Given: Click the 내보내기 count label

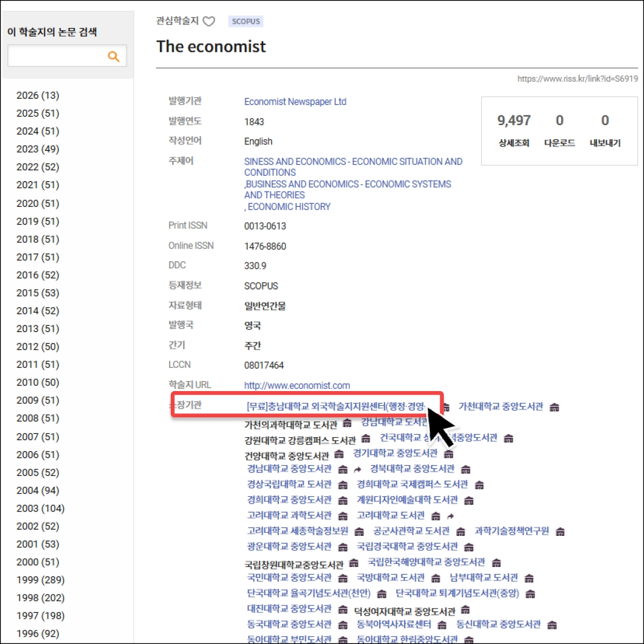Looking at the screenshot, I should (x=605, y=143).
